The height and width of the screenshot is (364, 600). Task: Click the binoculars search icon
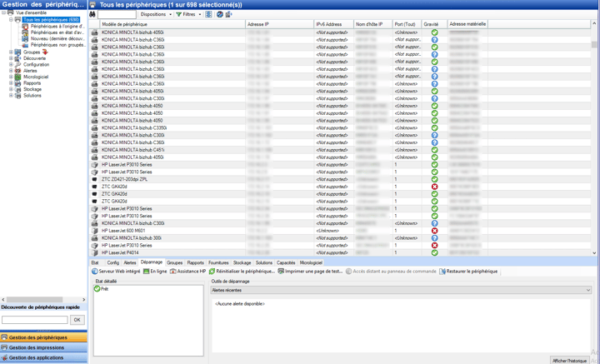tap(92, 14)
